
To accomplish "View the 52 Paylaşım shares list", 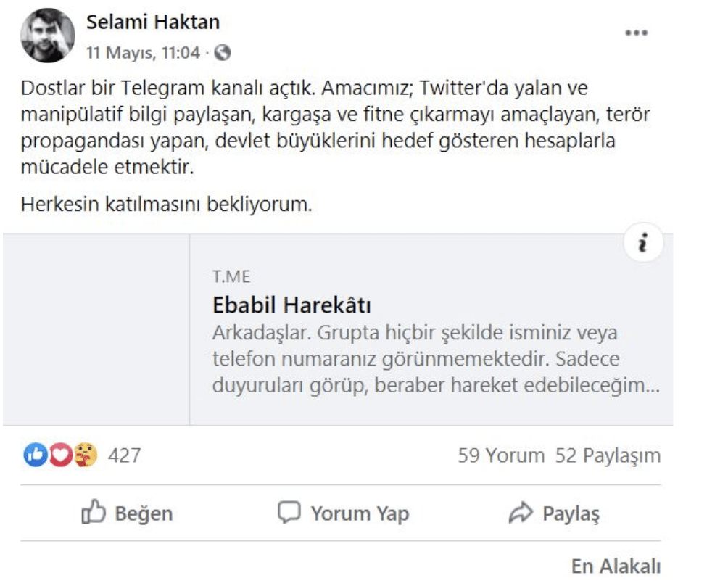I will click(608, 456).
